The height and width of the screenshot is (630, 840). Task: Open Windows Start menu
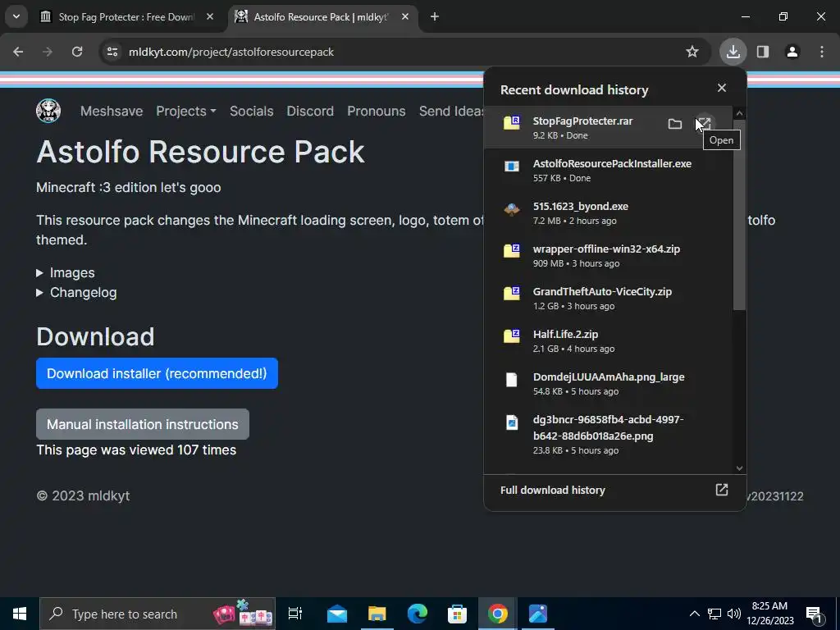point(20,614)
